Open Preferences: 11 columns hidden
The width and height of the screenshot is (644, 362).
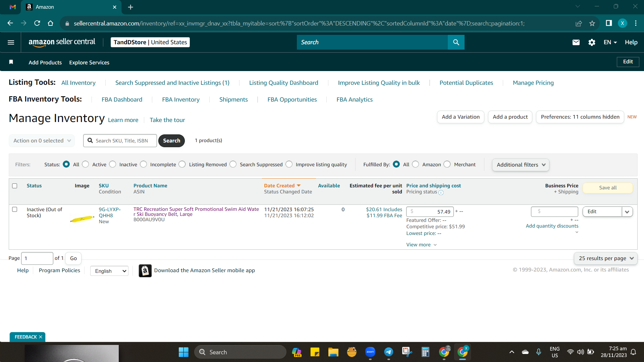pos(580,117)
